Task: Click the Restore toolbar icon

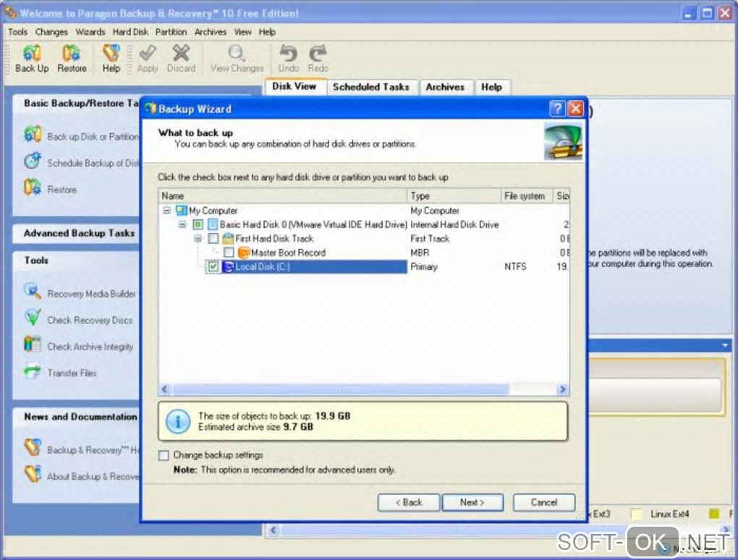Action: tap(72, 53)
